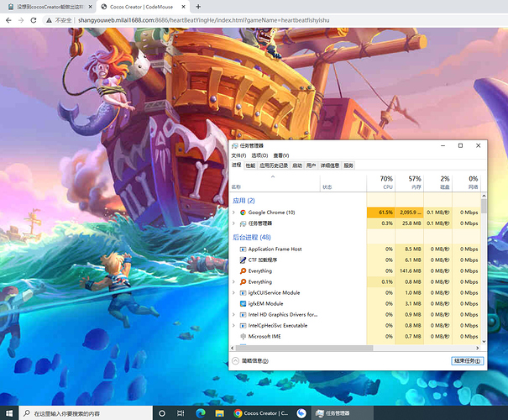
Task: Open File Explorer from taskbar
Action: (x=220, y=413)
